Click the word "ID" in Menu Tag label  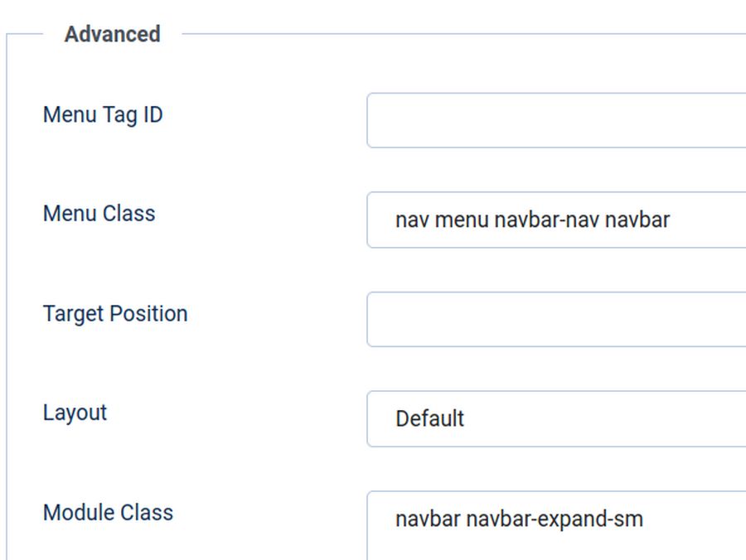click(153, 115)
